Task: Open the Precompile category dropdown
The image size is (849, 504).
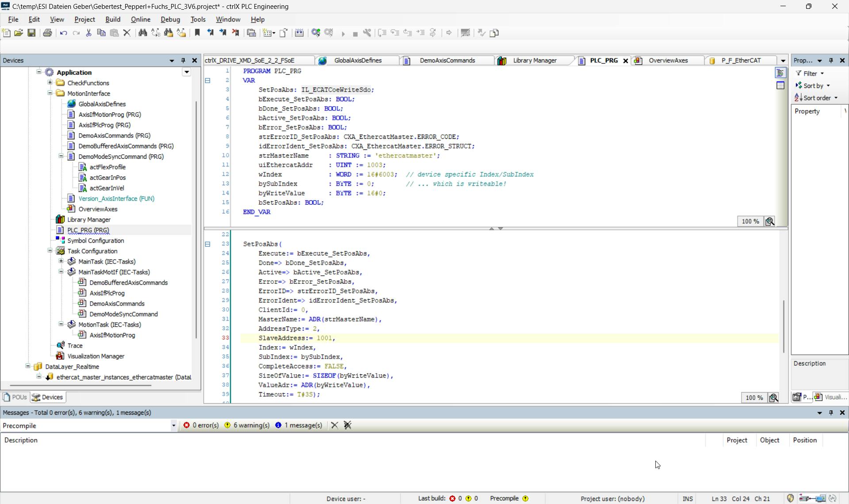Action: point(173,425)
